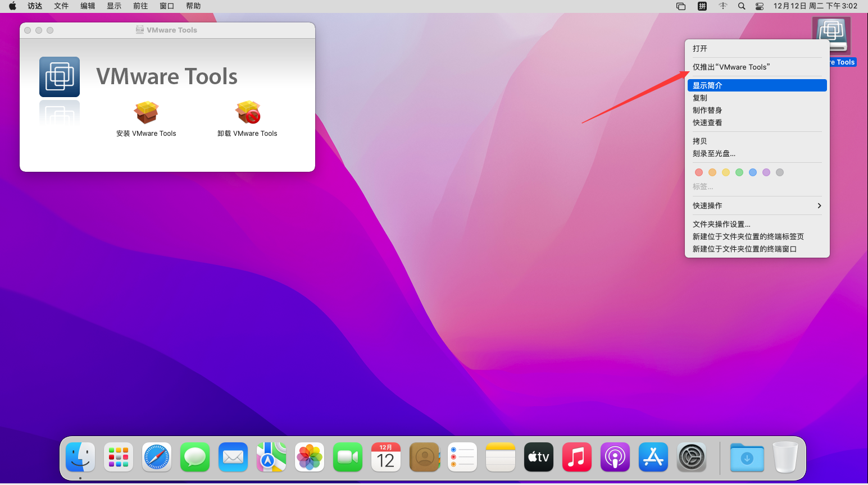Expand the 快速操作 submenu
This screenshot has width=868, height=485.
click(757, 206)
